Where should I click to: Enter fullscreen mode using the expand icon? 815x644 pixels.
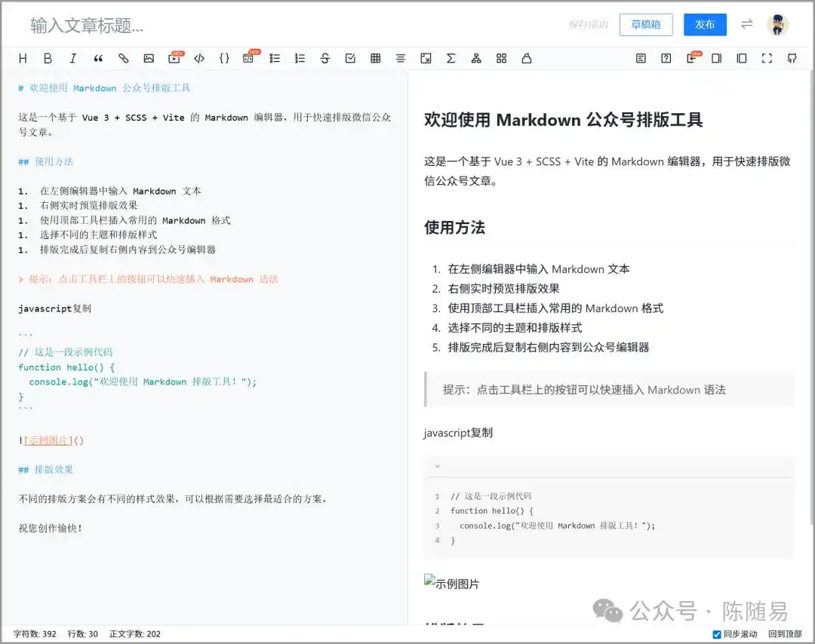point(767,58)
